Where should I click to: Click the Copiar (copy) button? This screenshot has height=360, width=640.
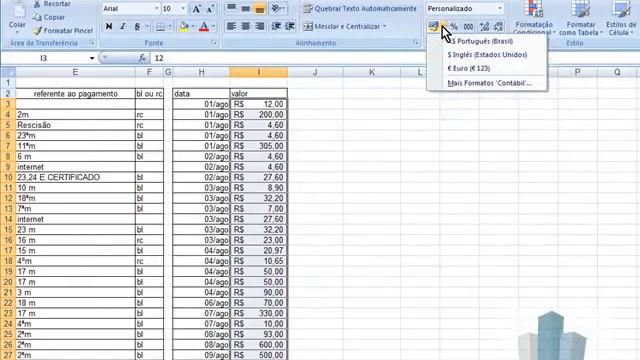(x=49, y=17)
